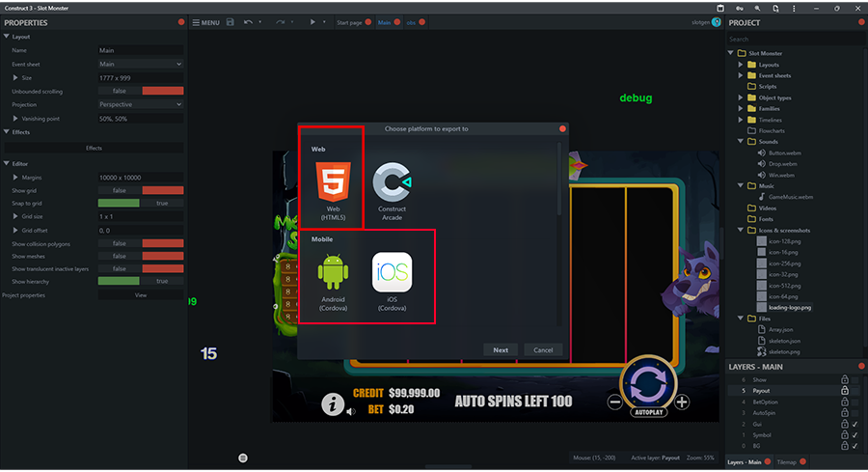868x472 pixels.
Task: Expand the Object types folder
Action: [741, 97]
